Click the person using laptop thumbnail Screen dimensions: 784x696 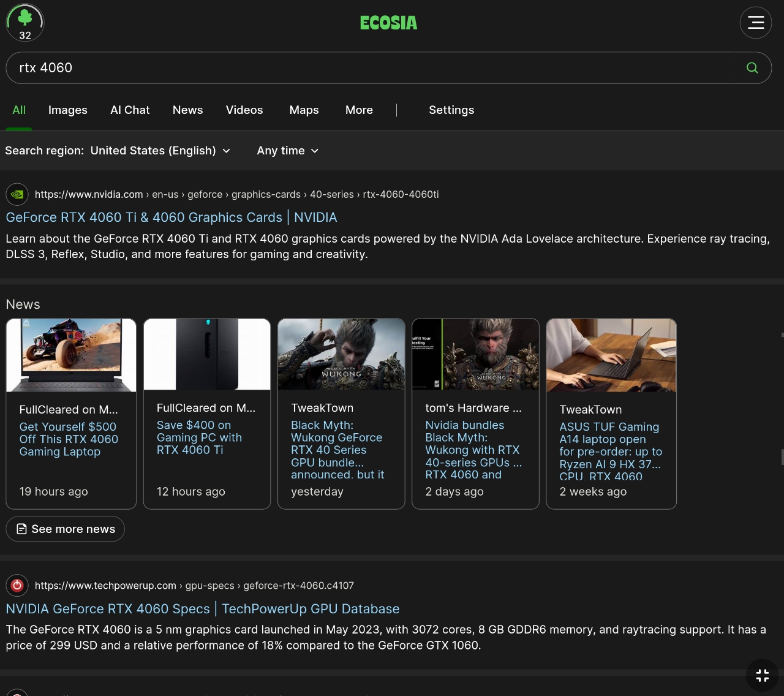611,355
